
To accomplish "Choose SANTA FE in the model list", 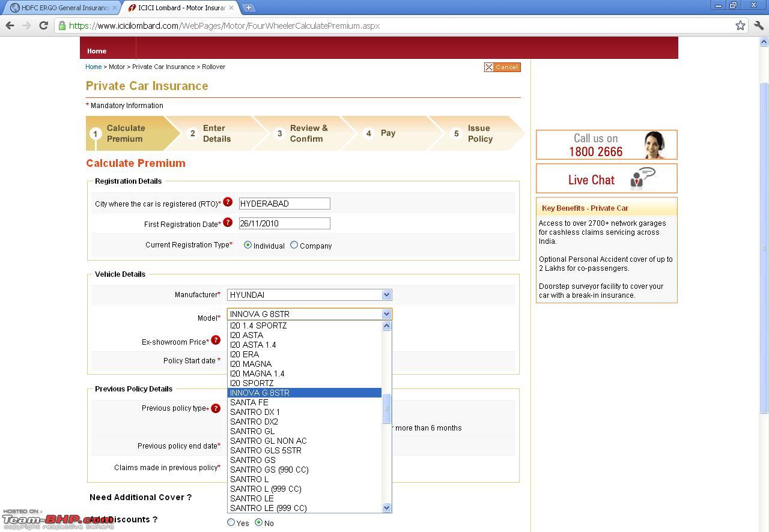I will click(305, 402).
